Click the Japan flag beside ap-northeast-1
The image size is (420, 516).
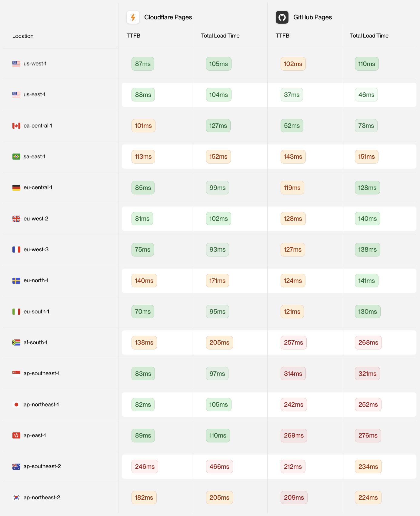pyautogui.click(x=16, y=405)
